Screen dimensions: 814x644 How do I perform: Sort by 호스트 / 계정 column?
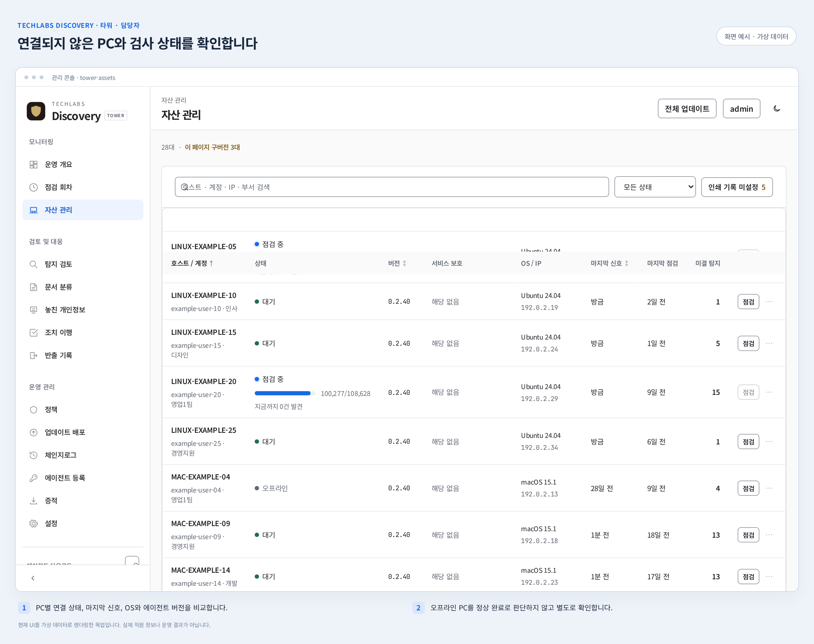(x=192, y=263)
